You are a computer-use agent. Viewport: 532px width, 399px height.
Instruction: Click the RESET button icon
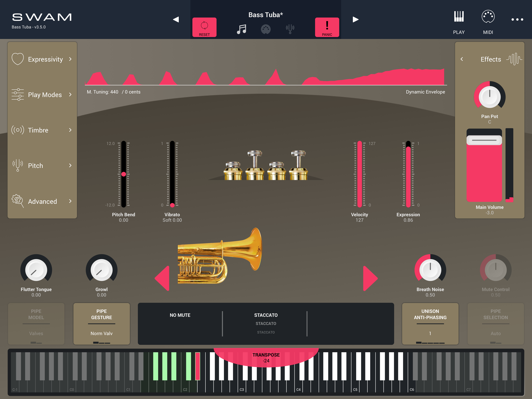(x=204, y=26)
